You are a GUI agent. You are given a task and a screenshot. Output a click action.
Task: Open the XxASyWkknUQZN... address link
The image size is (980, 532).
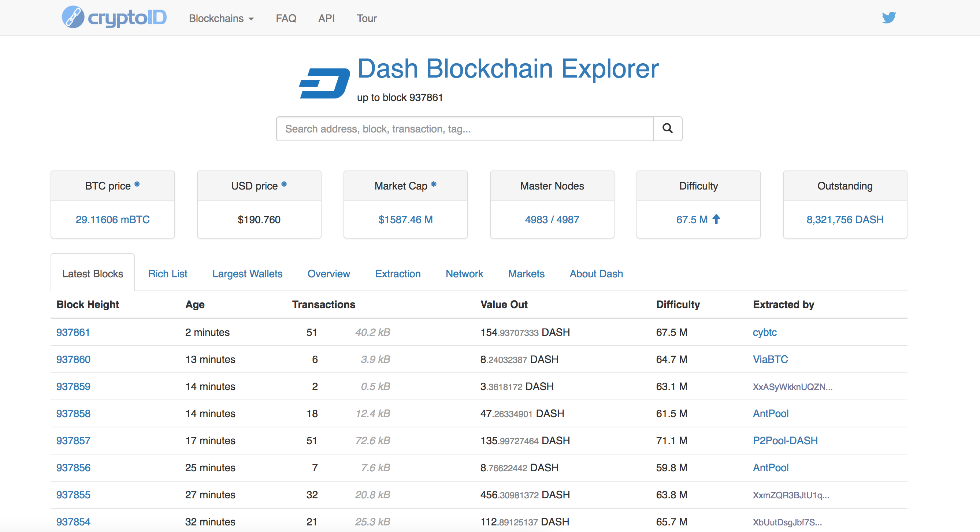[792, 387]
